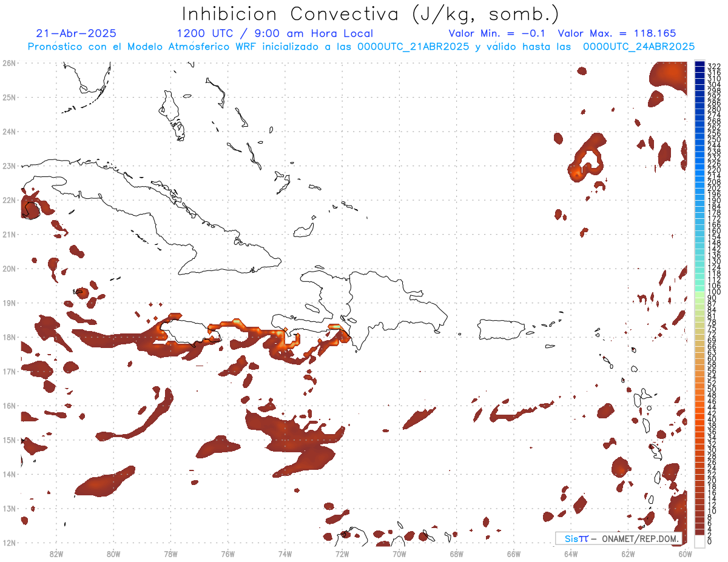Click the 78W longitude label
Viewport: 728px width, 562px height.
[x=170, y=553]
